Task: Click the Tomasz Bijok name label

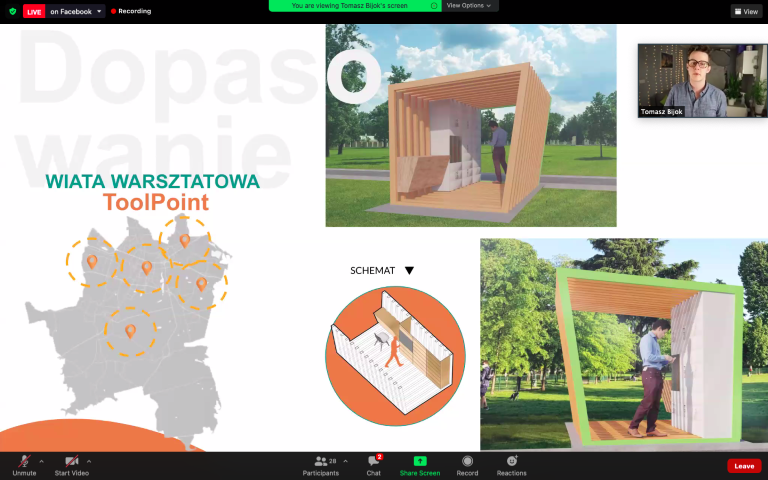Action: [661, 112]
